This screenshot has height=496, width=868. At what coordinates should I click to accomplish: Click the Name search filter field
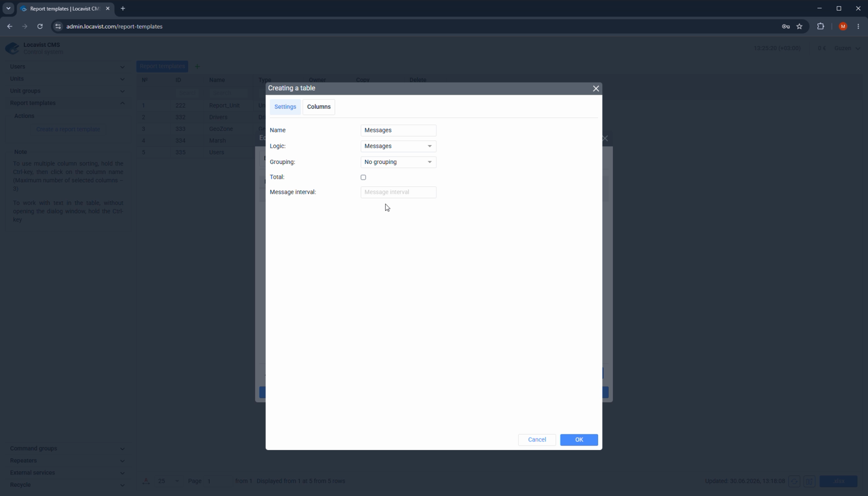pyautogui.click(x=230, y=93)
